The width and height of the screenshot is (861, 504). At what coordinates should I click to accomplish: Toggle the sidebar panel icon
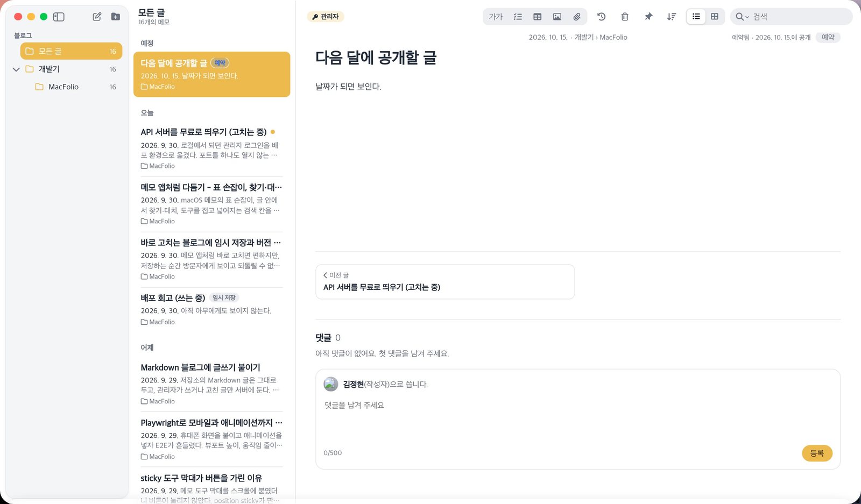tap(59, 17)
